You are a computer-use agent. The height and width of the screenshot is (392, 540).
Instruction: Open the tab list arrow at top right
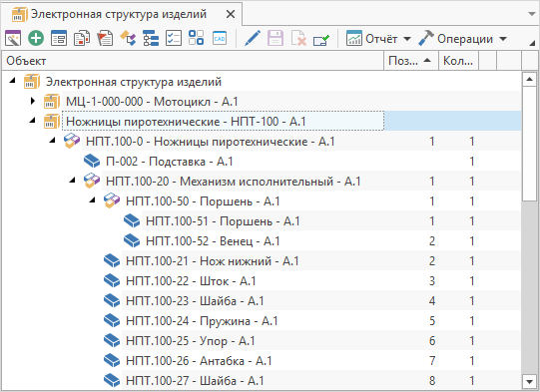[532, 14]
